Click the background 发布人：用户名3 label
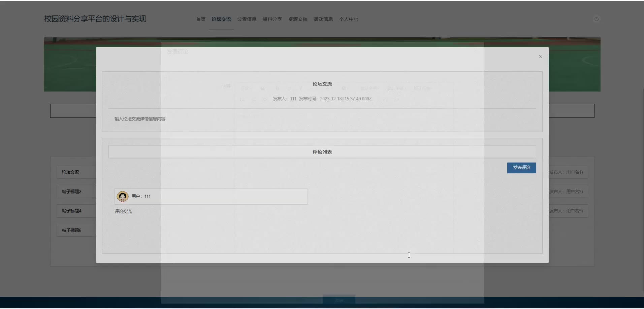 [x=566, y=192]
